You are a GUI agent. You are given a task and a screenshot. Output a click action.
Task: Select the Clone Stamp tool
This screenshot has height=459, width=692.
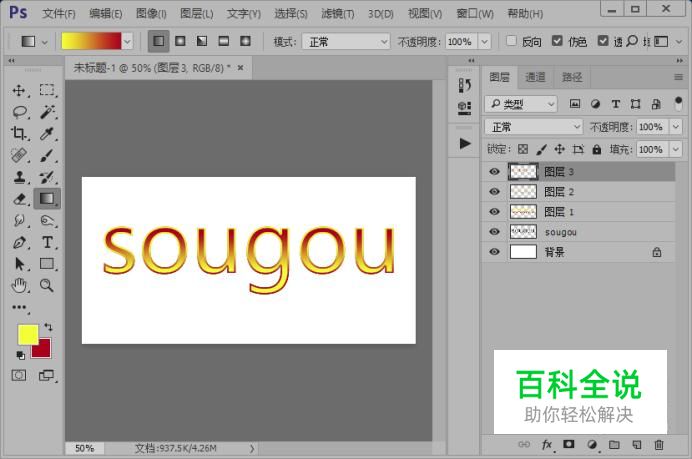click(19, 177)
